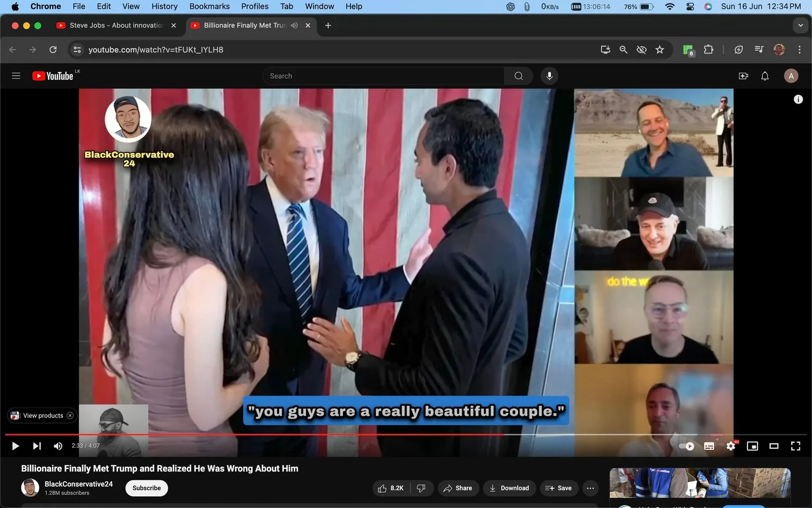Search by voice using the microphone icon

[x=549, y=76]
